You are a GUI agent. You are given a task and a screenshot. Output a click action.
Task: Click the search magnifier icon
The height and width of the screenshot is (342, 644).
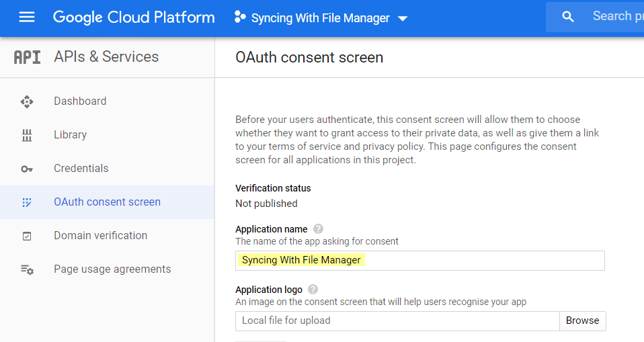[x=568, y=17]
